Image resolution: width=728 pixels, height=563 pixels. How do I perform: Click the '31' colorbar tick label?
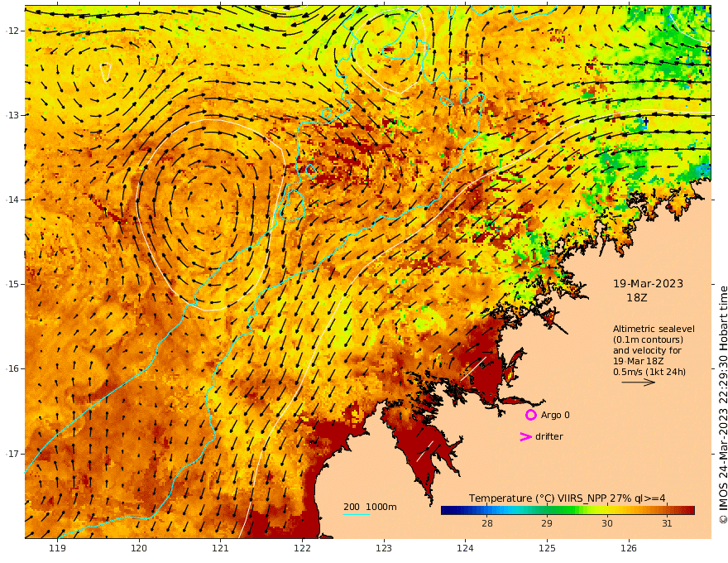pyautogui.click(x=667, y=523)
